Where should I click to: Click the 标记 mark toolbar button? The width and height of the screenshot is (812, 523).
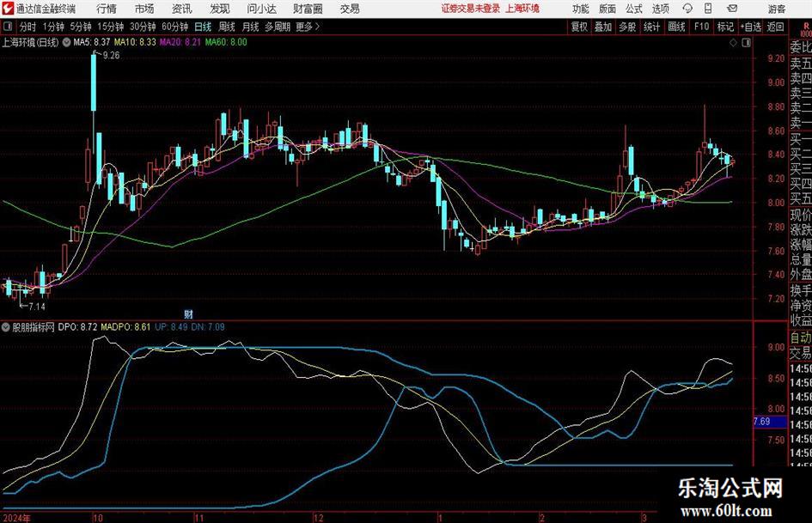click(x=725, y=27)
